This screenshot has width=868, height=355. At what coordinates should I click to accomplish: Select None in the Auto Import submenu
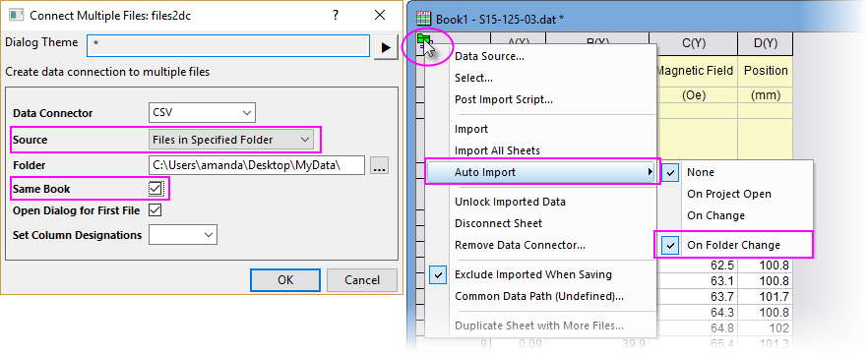[738, 172]
